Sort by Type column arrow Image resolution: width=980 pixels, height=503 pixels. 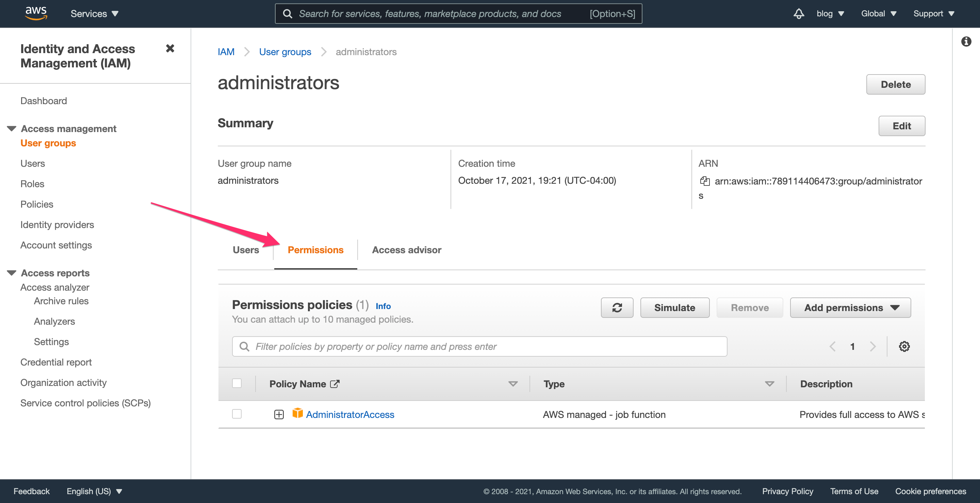pos(769,384)
